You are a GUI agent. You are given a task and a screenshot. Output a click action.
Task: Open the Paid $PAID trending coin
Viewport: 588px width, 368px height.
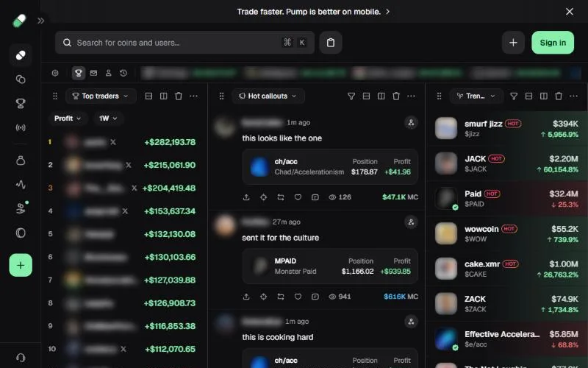[x=506, y=199]
